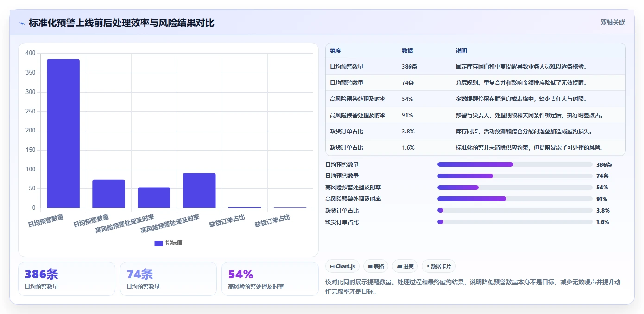
Task: Click the description starting 标准化预警并未消除
Action: [x=530, y=148]
